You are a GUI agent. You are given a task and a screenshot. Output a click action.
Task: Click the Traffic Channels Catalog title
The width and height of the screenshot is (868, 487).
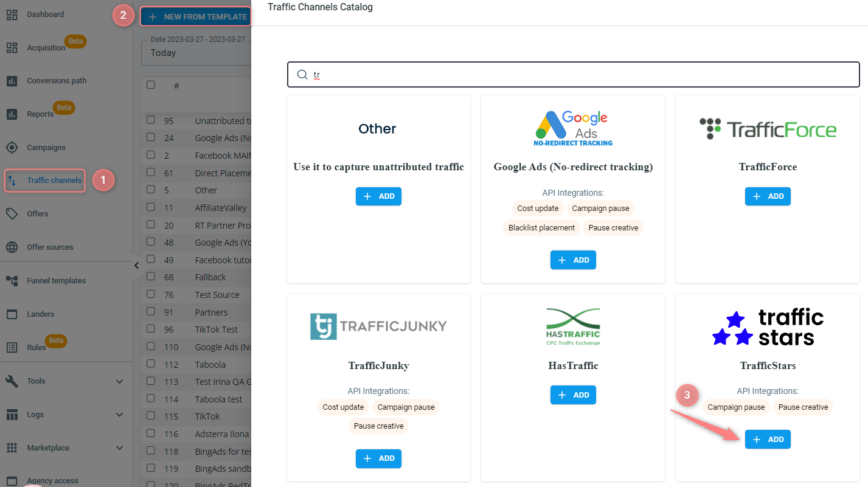320,7
